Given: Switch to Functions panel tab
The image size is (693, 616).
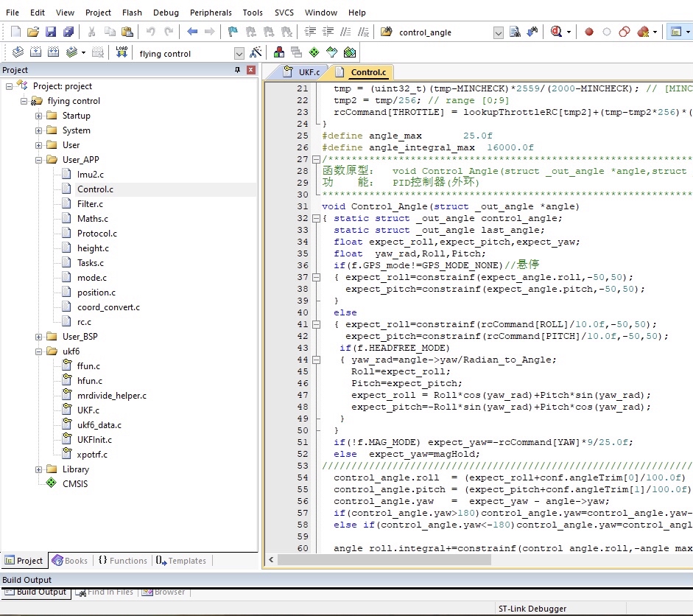Looking at the screenshot, I should click(122, 560).
